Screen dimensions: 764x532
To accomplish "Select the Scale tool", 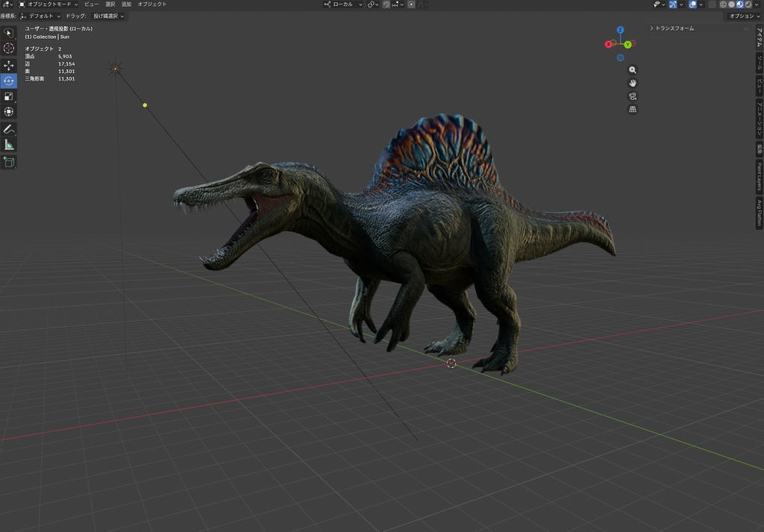I will [9, 96].
